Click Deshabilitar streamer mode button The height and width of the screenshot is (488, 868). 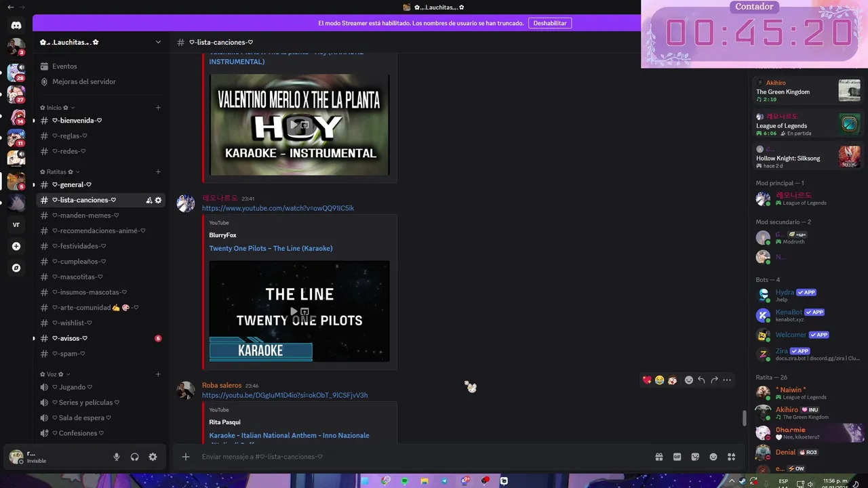[550, 23]
